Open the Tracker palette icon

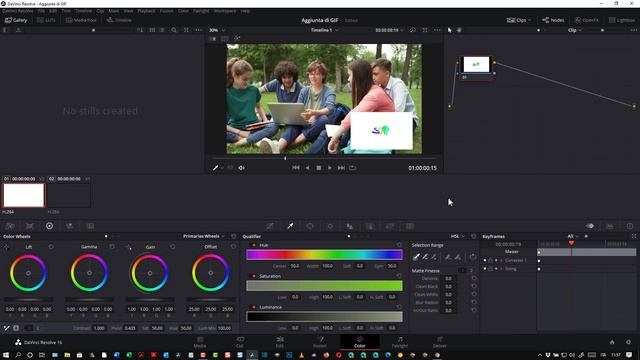330,226
